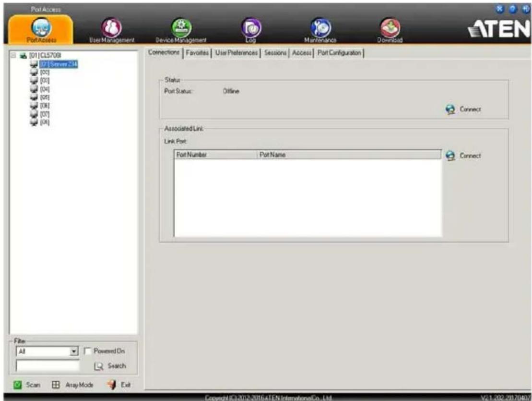The image size is (532, 401).
Task: Click the monitor icon for port [05]
Action: [34, 97]
